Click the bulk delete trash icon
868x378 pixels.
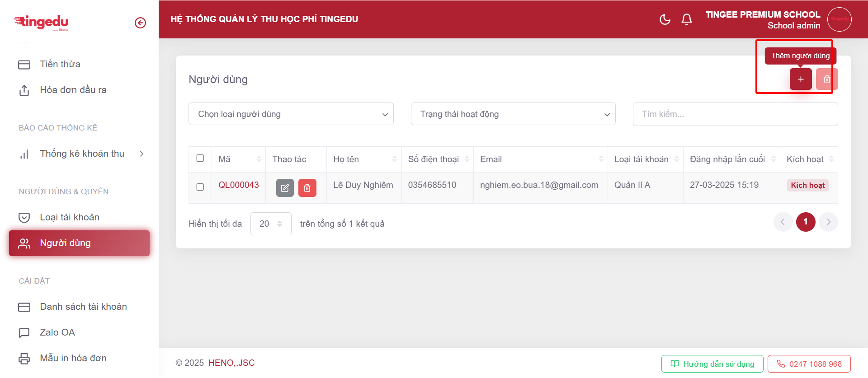[x=826, y=79]
